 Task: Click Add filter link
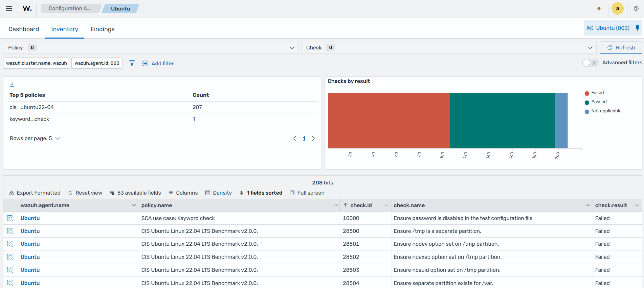point(162,63)
